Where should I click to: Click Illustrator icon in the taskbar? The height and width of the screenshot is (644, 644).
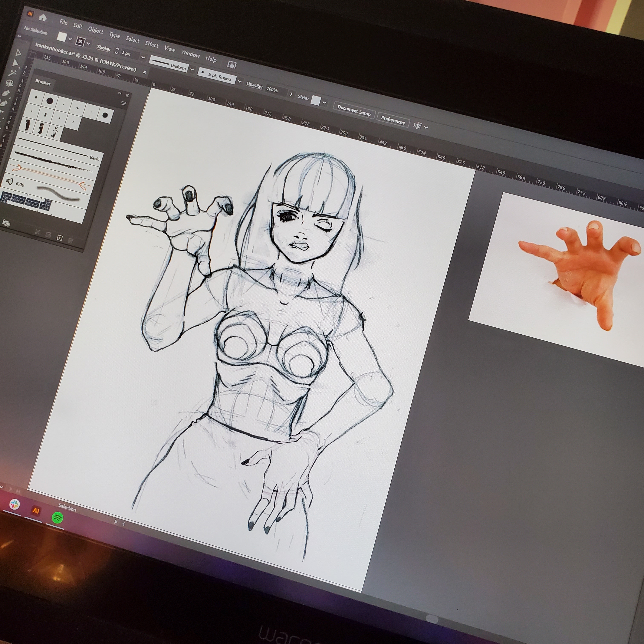click(36, 511)
